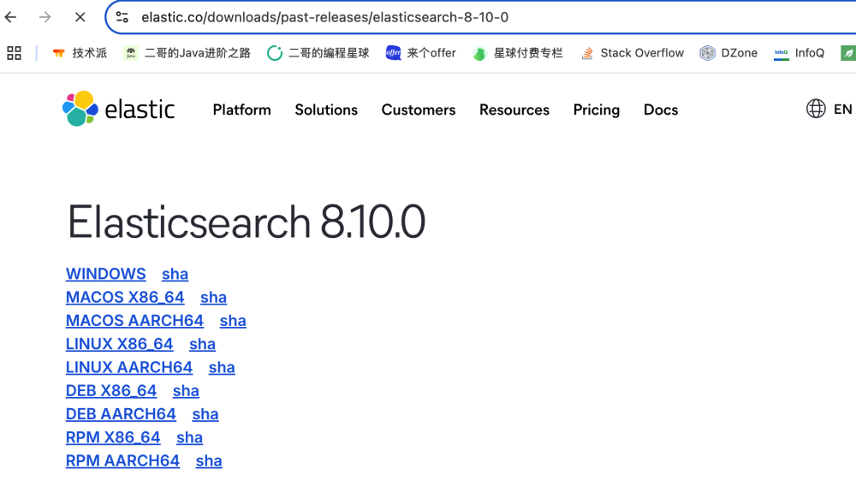Open the bookmarks apps grid icon
This screenshot has height=504, width=856.
pyautogui.click(x=14, y=53)
